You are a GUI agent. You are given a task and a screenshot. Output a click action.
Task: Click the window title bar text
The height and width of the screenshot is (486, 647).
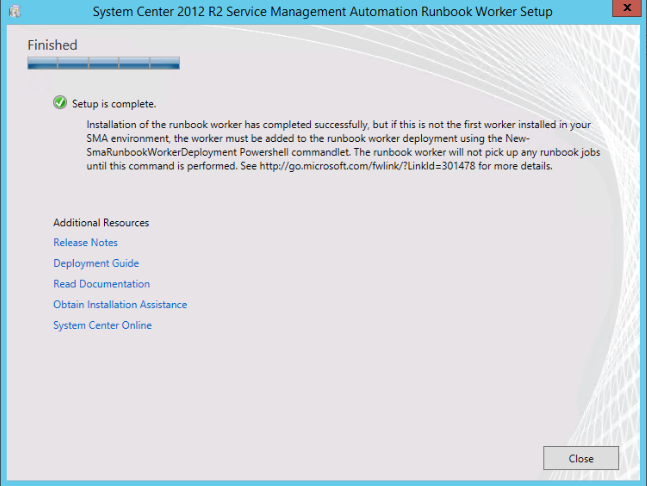point(335,11)
